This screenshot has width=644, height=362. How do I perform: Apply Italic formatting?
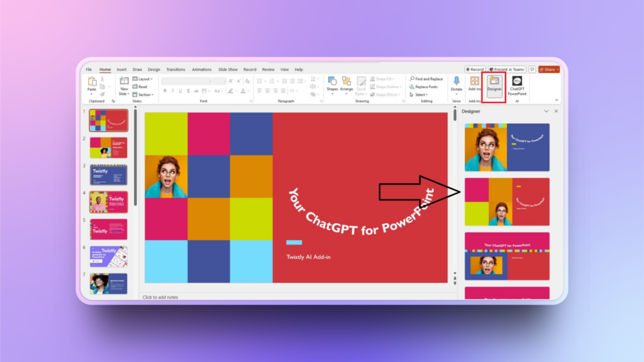point(172,90)
